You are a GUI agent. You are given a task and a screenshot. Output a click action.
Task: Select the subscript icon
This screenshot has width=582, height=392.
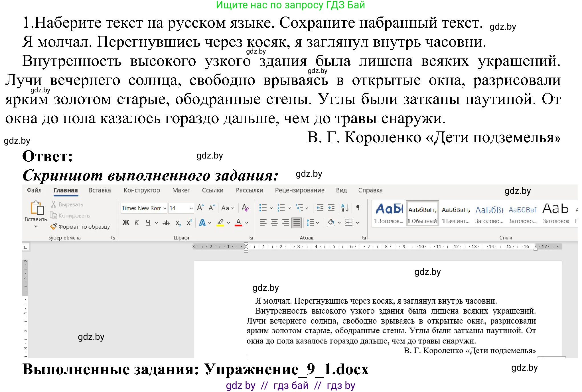click(x=179, y=223)
